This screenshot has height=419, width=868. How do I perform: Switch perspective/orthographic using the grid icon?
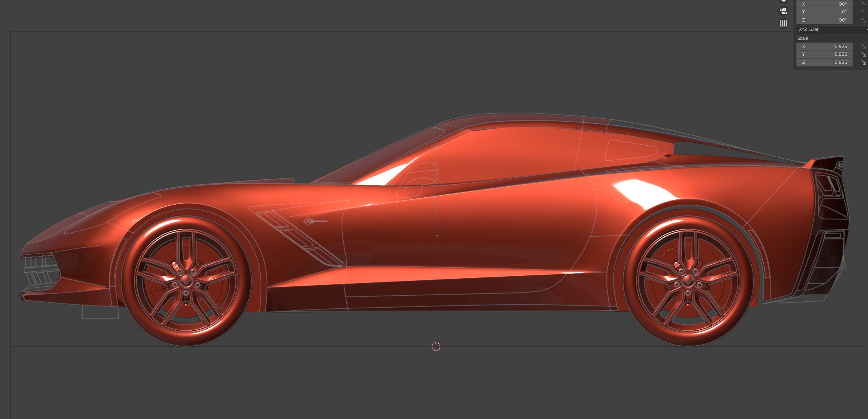783,23
